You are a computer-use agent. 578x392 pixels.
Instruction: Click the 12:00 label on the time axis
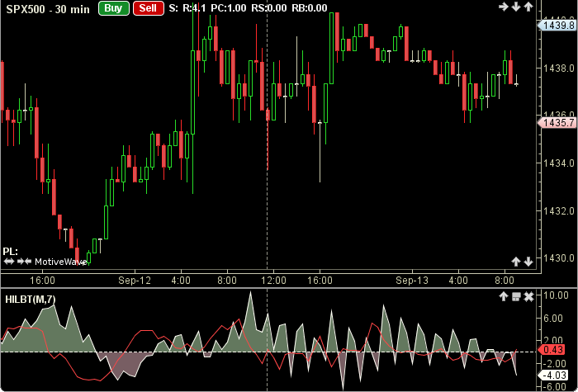click(x=273, y=281)
